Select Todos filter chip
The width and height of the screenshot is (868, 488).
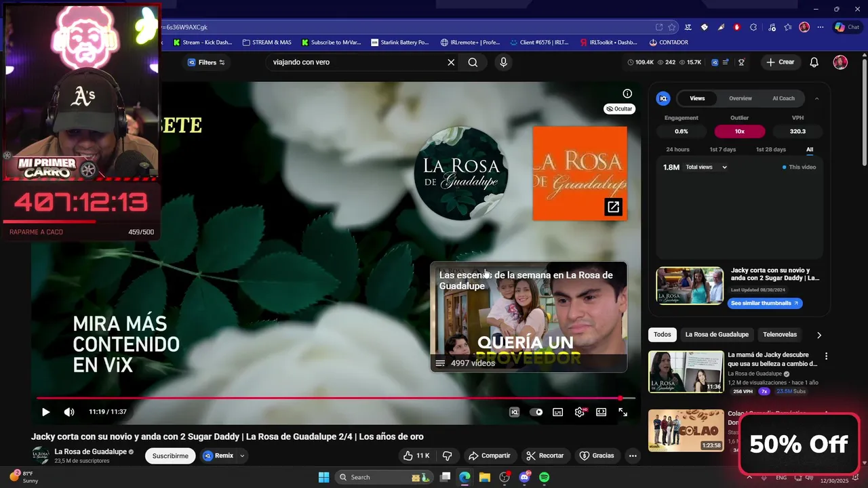coord(663,335)
